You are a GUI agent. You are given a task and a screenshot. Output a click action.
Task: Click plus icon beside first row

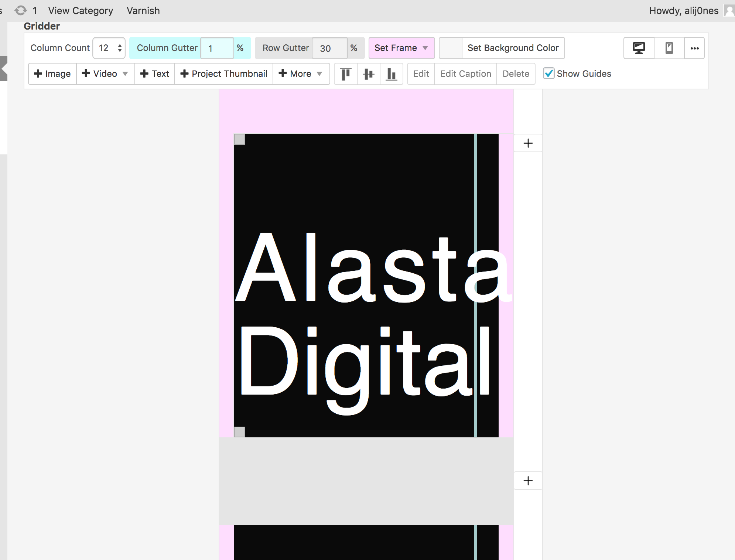[x=528, y=143]
